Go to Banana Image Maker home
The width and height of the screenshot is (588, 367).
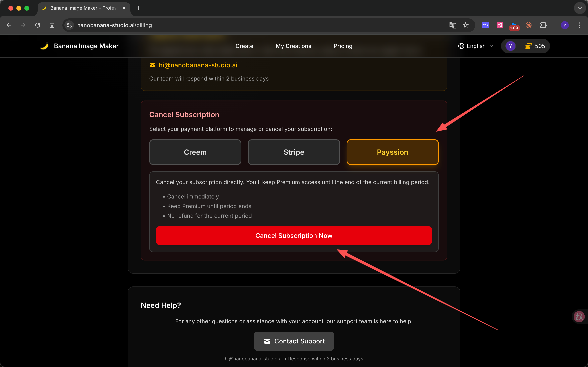coord(86,46)
